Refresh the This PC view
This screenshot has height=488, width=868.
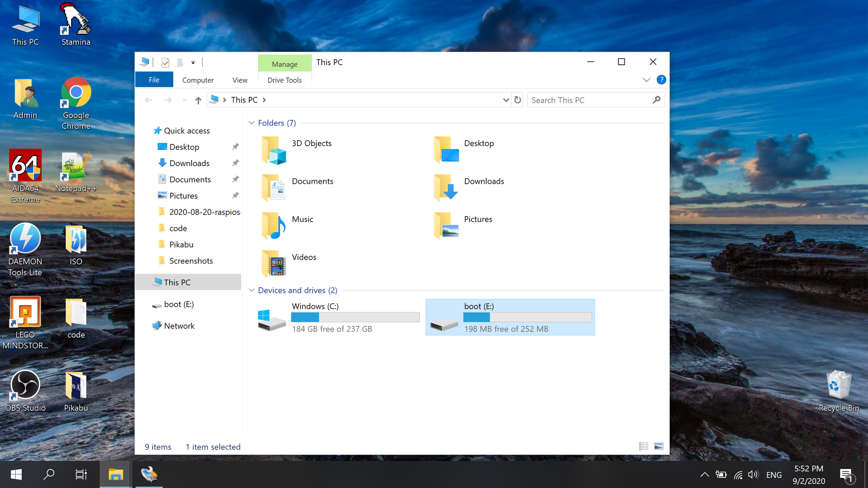click(x=517, y=100)
